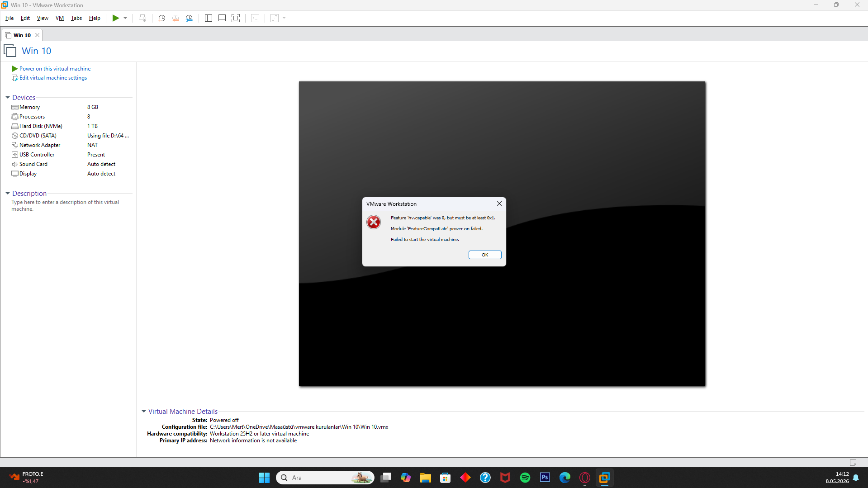This screenshot has width=868, height=488.
Task: Open Photoshop from the taskbar
Action: tap(545, 478)
